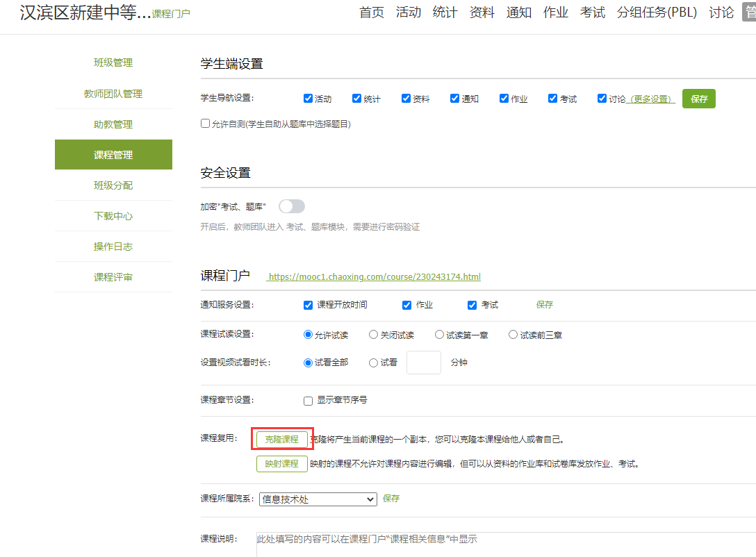Open the 首页 navigation tab
Viewport: 756px width, 557px height.
click(x=371, y=13)
